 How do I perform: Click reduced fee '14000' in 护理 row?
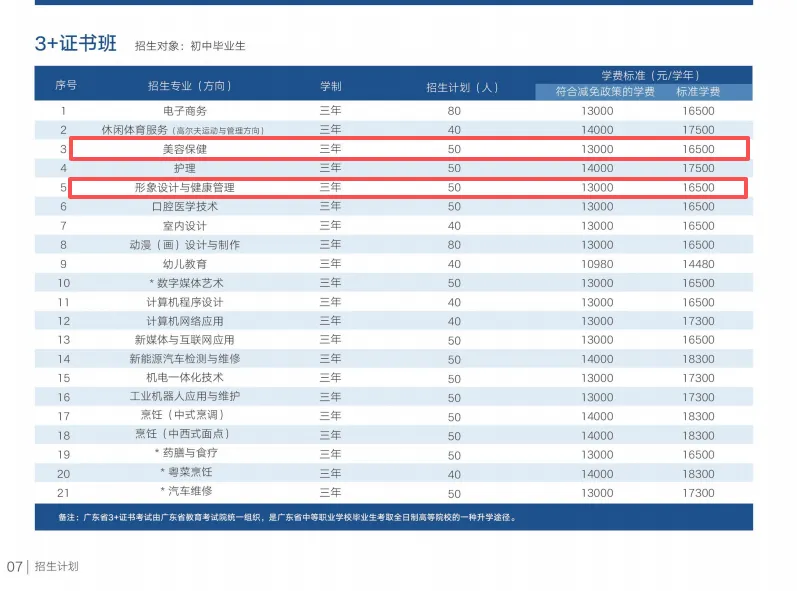click(597, 168)
